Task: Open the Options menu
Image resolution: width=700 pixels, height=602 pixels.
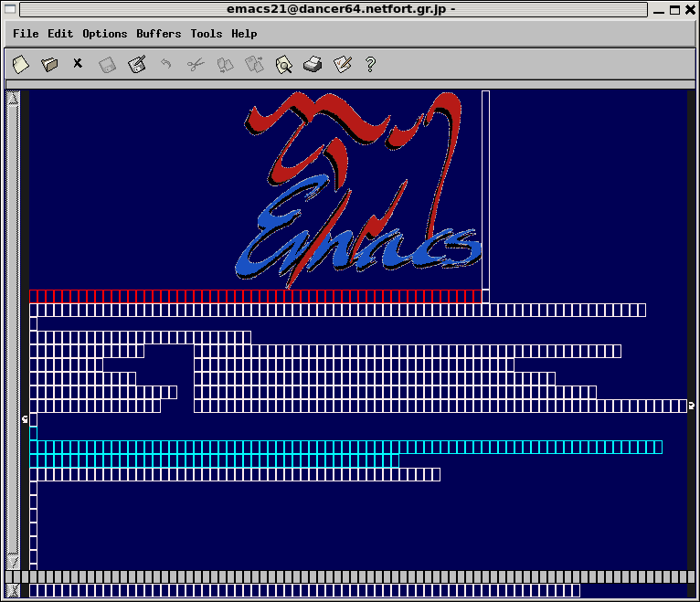Action: coord(105,35)
